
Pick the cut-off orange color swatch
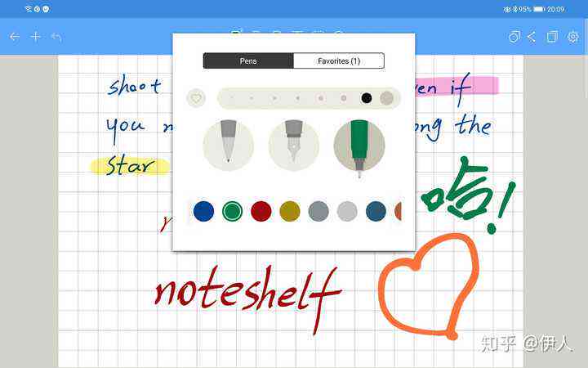[398, 211]
